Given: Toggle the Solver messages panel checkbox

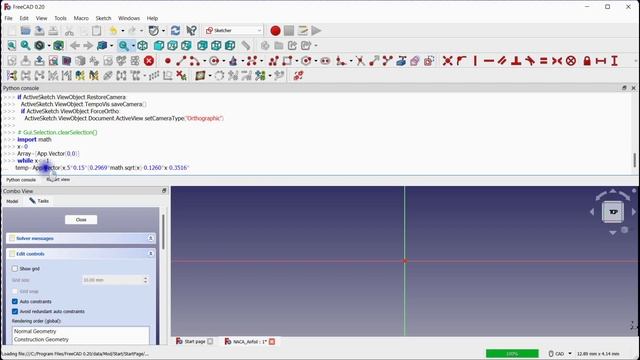Looking at the screenshot, I should tap(12, 238).
